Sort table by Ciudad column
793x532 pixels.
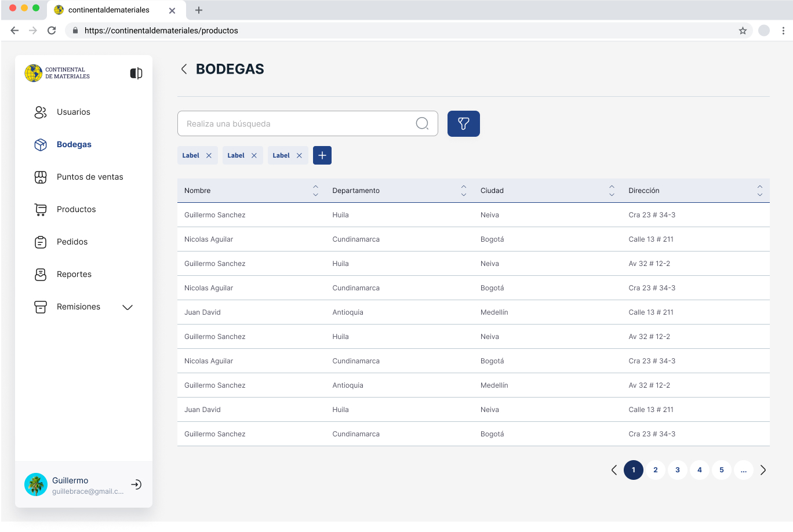[x=612, y=191]
